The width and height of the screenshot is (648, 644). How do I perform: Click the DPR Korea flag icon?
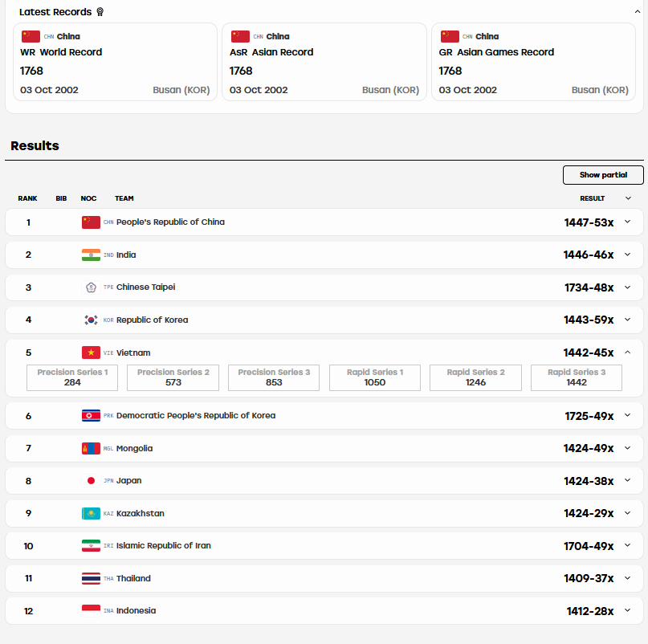pyautogui.click(x=91, y=415)
